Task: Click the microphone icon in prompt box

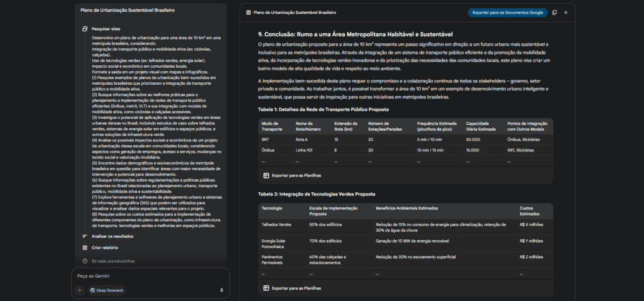Action: point(221,290)
